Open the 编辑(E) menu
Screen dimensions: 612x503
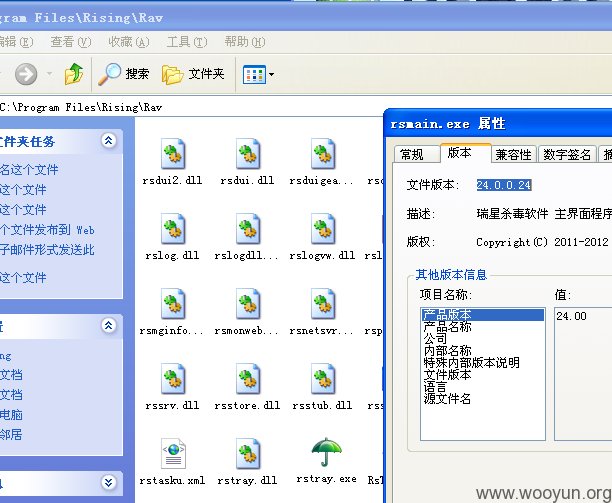coord(17,41)
